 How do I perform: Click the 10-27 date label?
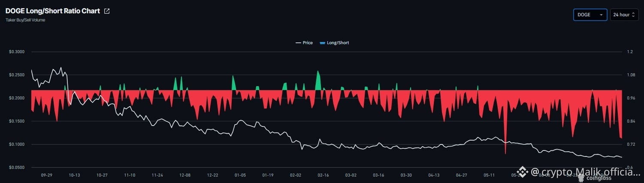point(102,175)
